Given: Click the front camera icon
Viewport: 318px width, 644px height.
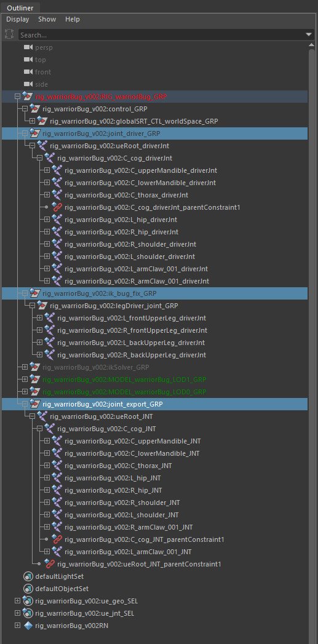Looking at the screenshot, I should [x=28, y=72].
